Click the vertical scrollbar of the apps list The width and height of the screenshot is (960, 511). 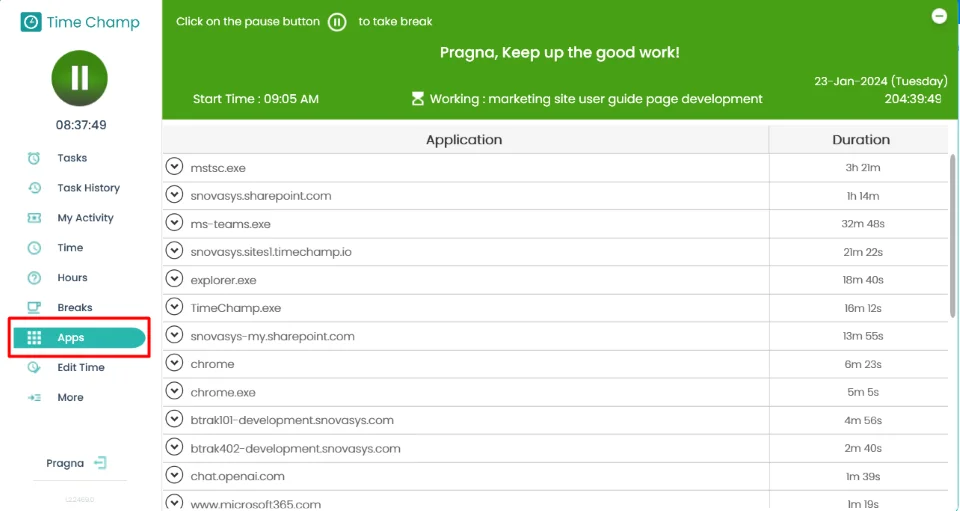952,236
